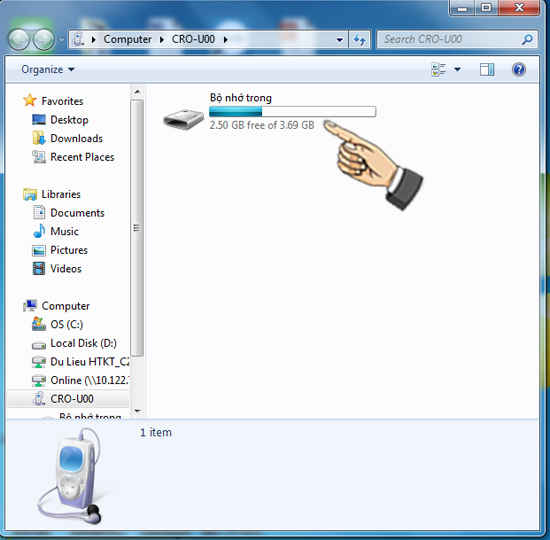
Task: Click the Documents library icon
Action: pyautogui.click(x=39, y=213)
